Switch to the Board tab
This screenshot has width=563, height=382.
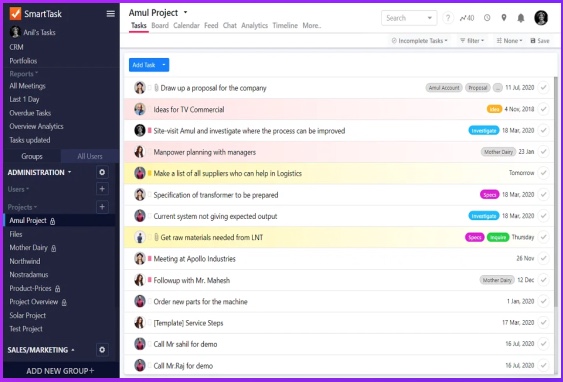[160, 25]
